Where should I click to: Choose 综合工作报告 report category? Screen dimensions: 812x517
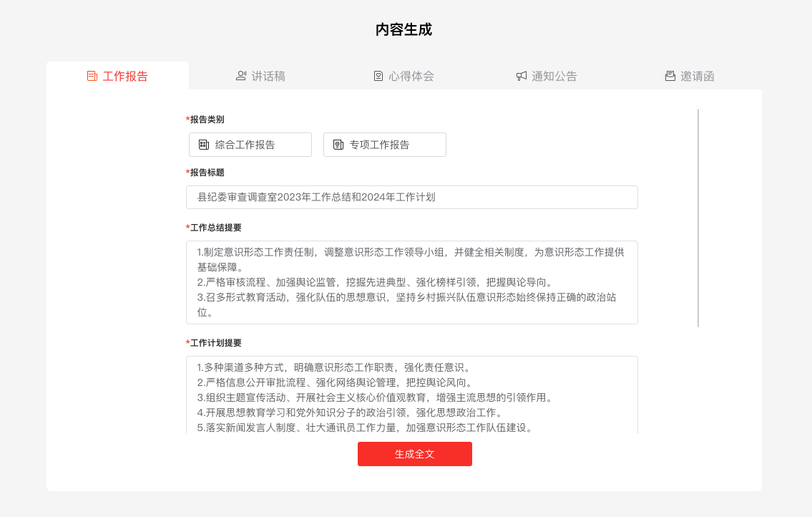(250, 145)
